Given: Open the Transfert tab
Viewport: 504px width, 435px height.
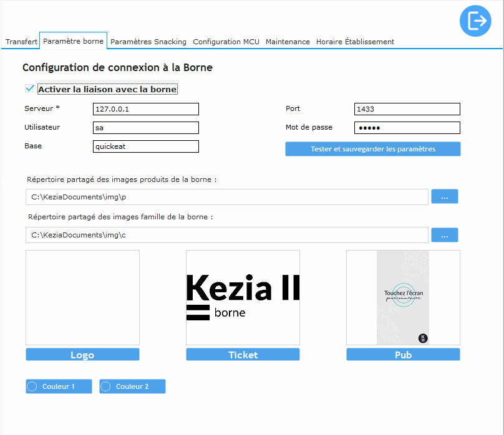Looking at the screenshot, I should click(21, 42).
